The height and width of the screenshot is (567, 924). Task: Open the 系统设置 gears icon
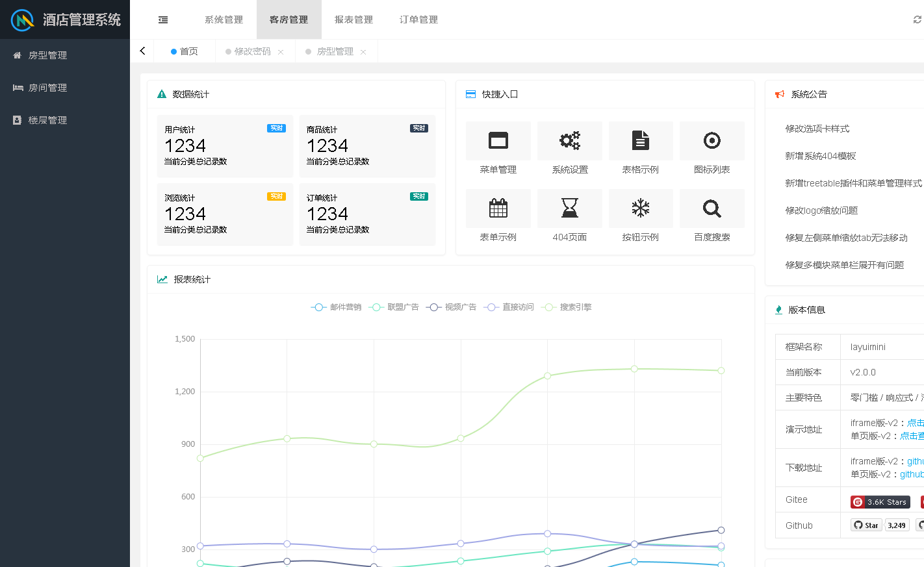(570, 140)
